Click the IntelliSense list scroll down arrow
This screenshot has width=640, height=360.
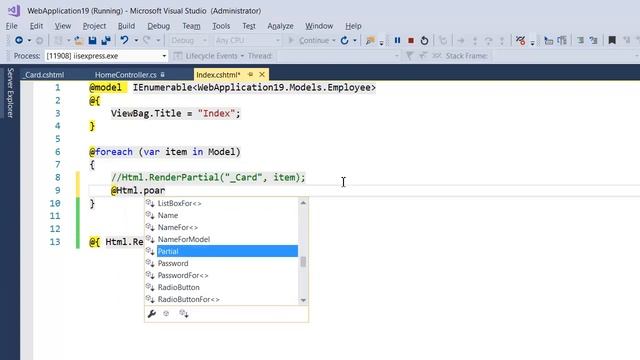[303, 300]
